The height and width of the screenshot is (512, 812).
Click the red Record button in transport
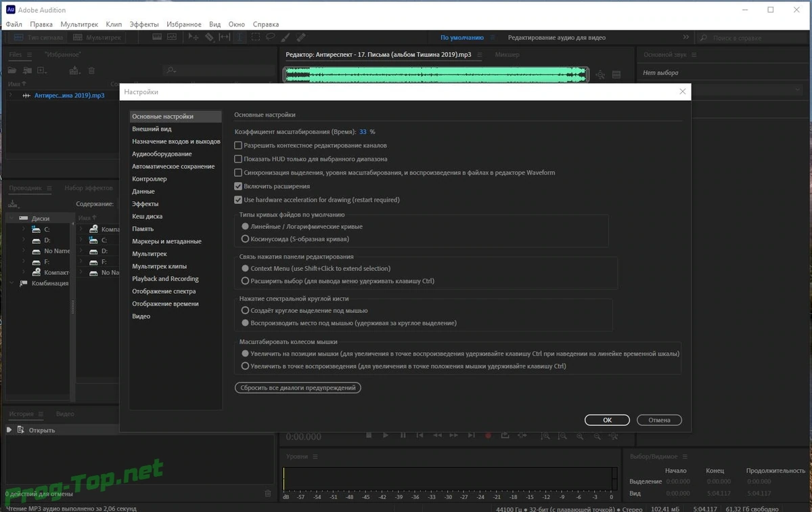(488, 435)
